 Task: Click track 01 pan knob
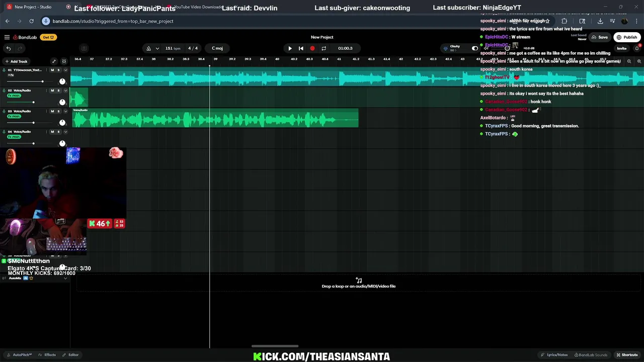pos(62,81)
